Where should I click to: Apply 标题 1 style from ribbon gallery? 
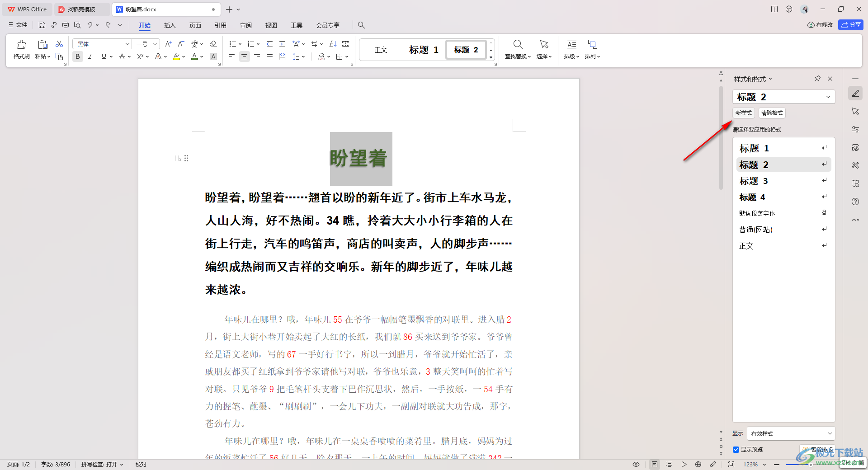[x=424, y=50]
